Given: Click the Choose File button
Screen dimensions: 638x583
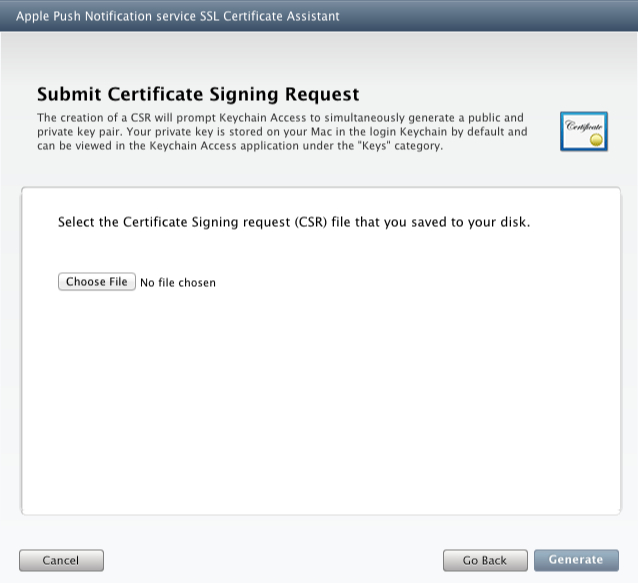Looking at the screenshot, I should click(x=97, y=282).
